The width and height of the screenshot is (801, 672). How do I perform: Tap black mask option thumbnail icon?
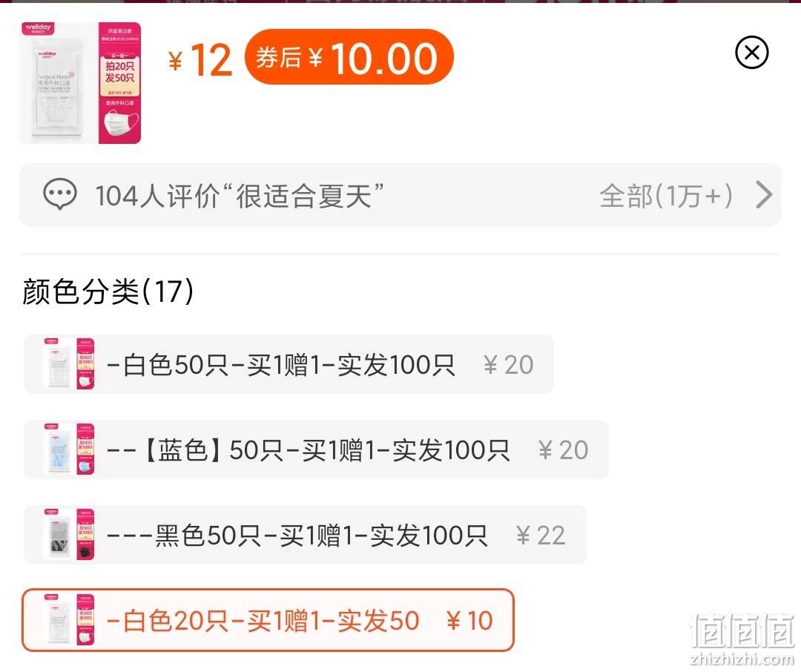click(x=69, y=535)
